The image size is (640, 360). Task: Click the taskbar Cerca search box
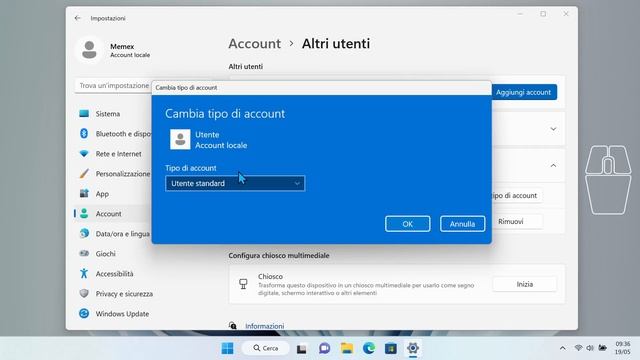pyautogui.click(x=266, y=348)
